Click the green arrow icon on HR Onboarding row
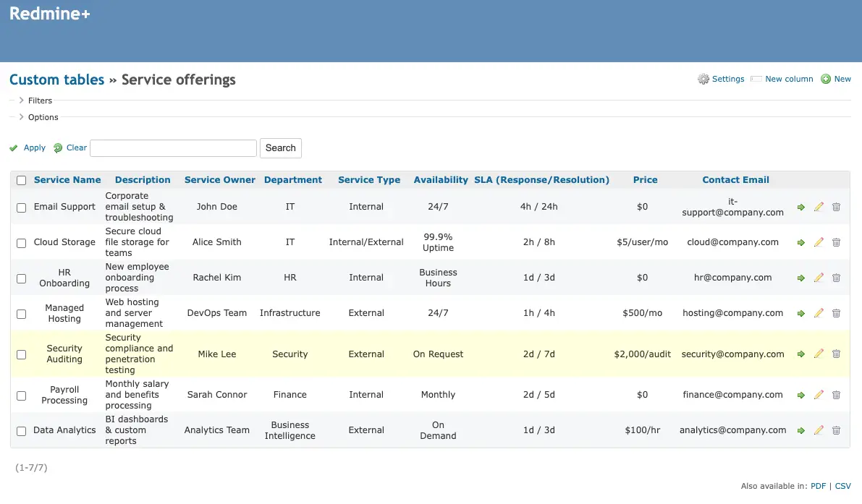The width and height of the screenshot is (862, 504). (x=801, y=277)
